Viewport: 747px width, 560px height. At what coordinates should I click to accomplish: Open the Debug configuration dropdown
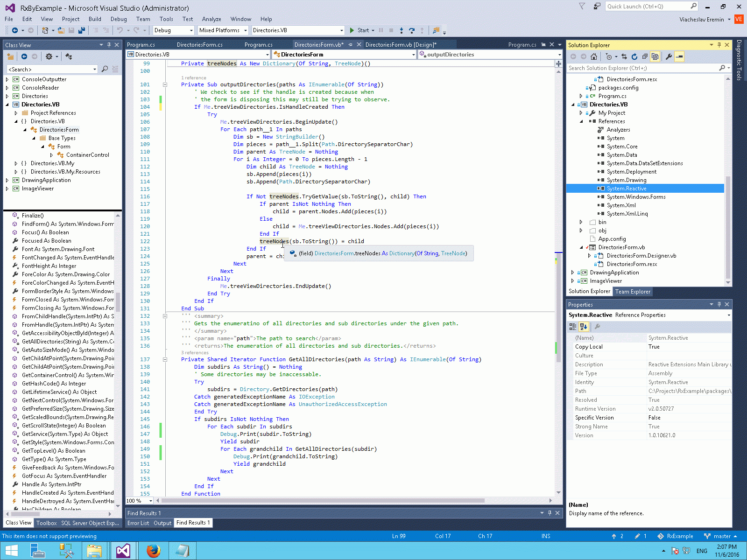coord(191,30)
